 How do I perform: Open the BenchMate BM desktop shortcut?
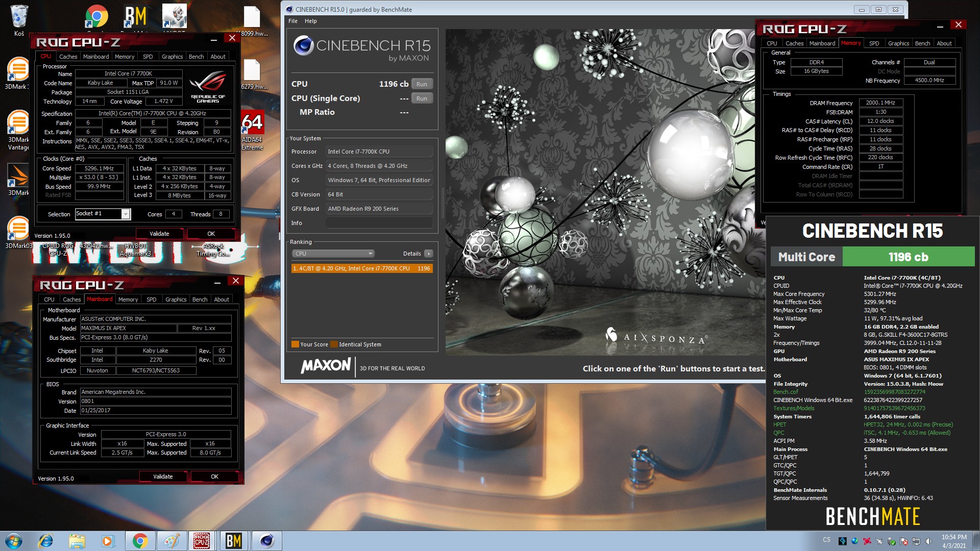(x=135, y=17)
